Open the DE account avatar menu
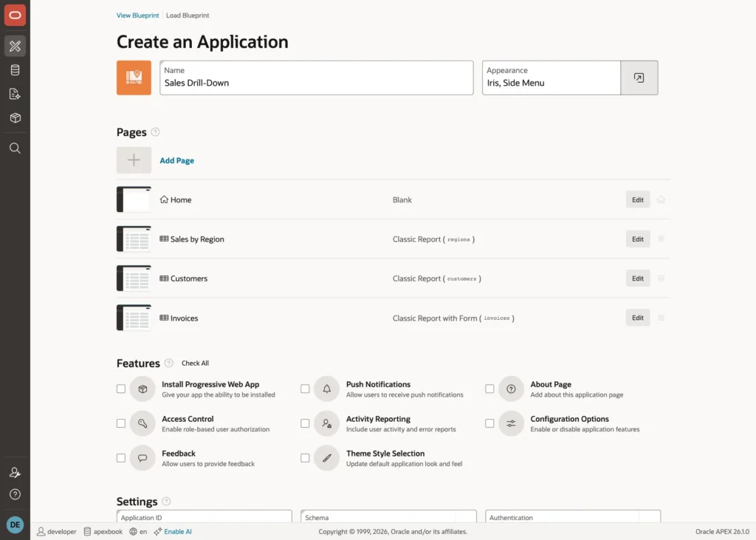This screenshot has width=756, height=540. click(x=15, y=524)
